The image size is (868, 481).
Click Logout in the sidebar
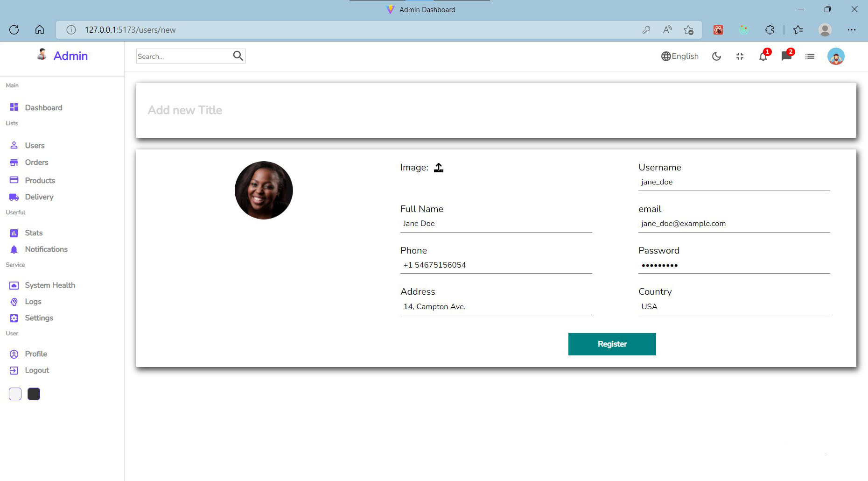click(29, 370)
